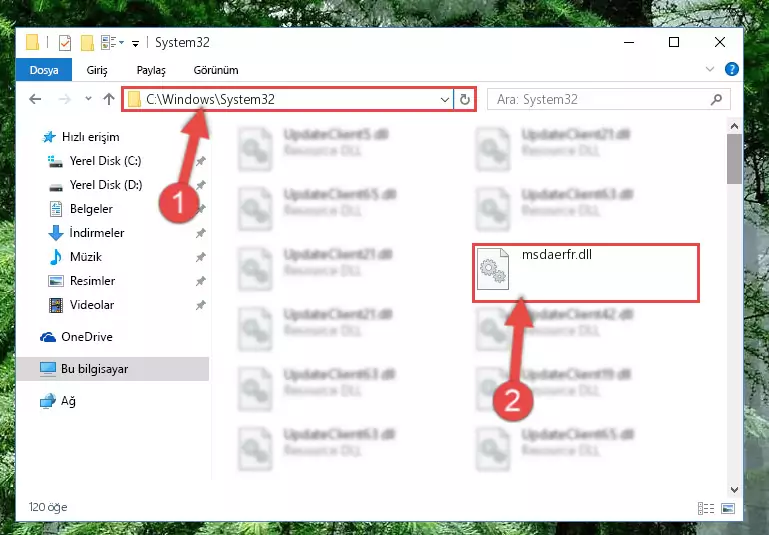The width and height of the screenshot is (769, 535).
Task: Click the vertical scrollbar thumb
Action: [x=734, y=159]
